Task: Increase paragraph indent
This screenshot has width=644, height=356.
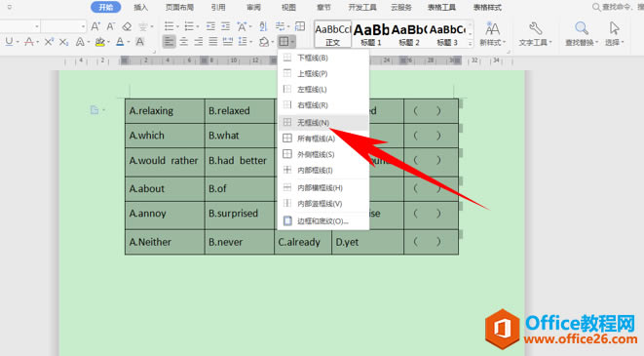Action: 225,26
